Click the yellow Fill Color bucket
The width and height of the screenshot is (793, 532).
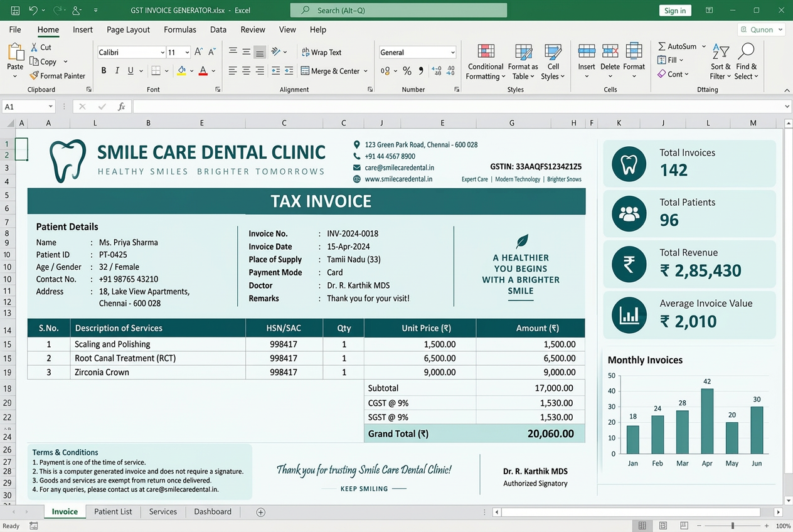point(181,71)
